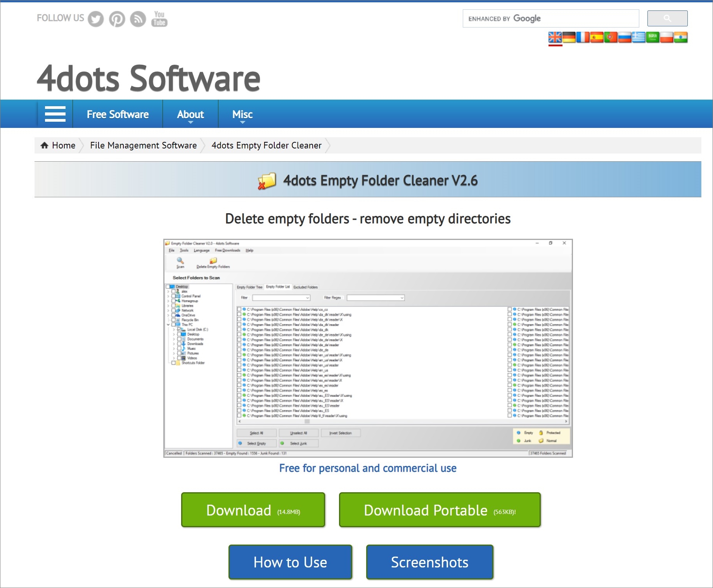Click the Network icon in the folder tree
The image size is (713, 588).
[178, 310]
